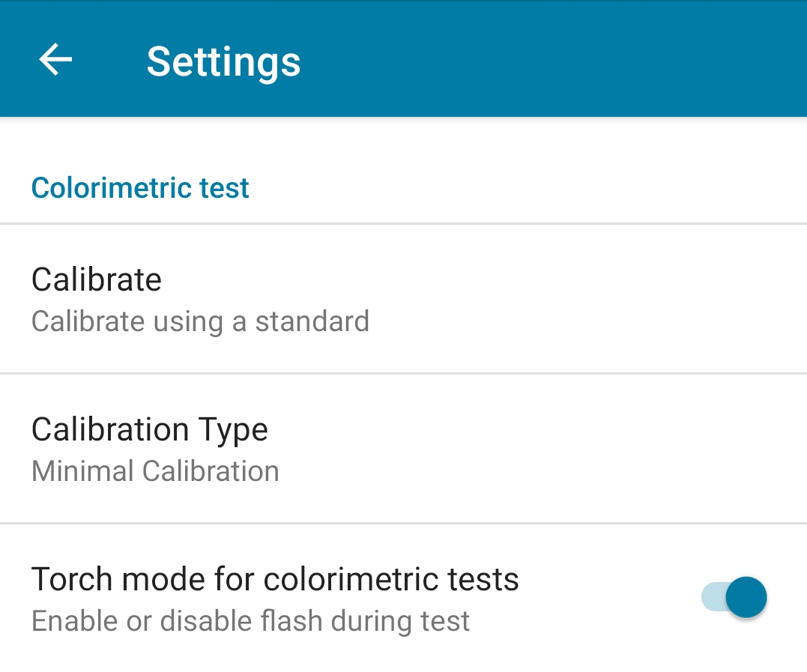Toggle the Torch mode switch off
The image size is (807, 672).
tap(734, 597)
